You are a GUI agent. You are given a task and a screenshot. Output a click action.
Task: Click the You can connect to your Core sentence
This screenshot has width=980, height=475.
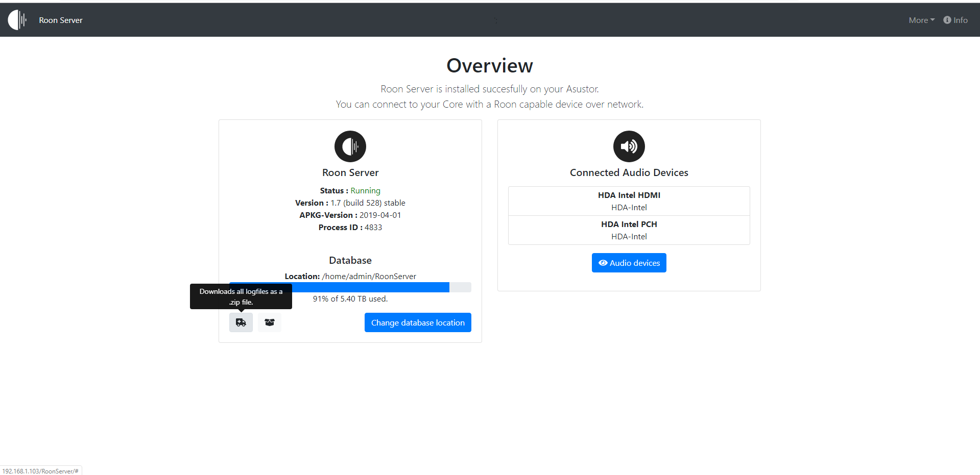coord(490,104)
